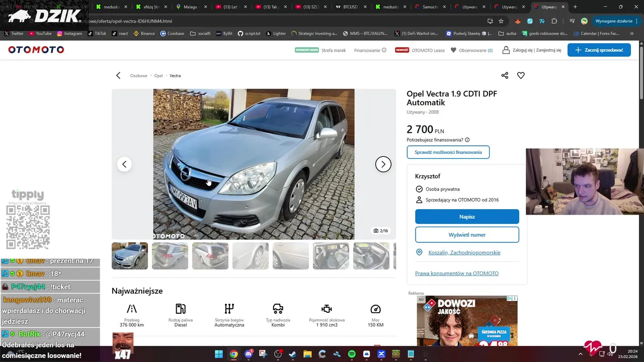Click the Wyświetl numer button
Viewport: 644px width, 362px height.
467,235
